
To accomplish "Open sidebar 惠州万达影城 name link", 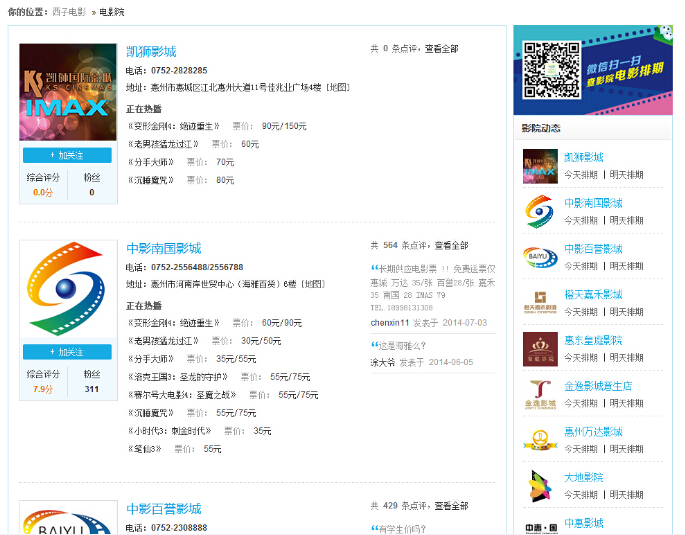I will pyautogui.click(x=593, y=432).
